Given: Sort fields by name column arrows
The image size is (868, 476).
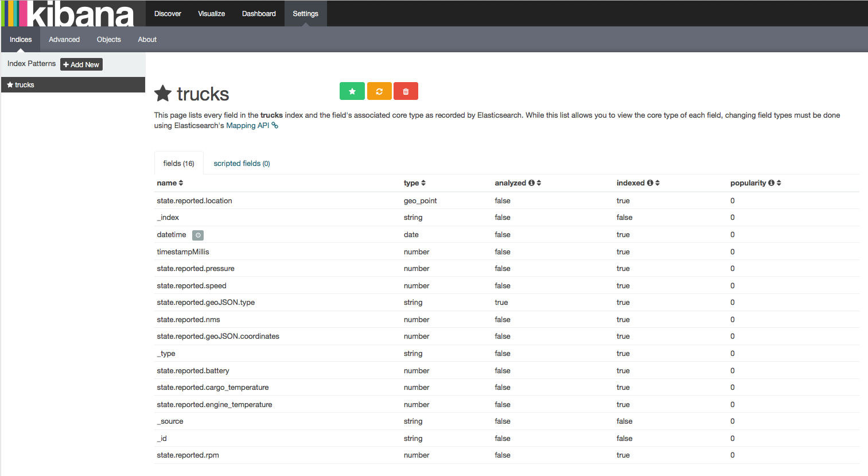Looking at the screenshot, I should (181, 183).
